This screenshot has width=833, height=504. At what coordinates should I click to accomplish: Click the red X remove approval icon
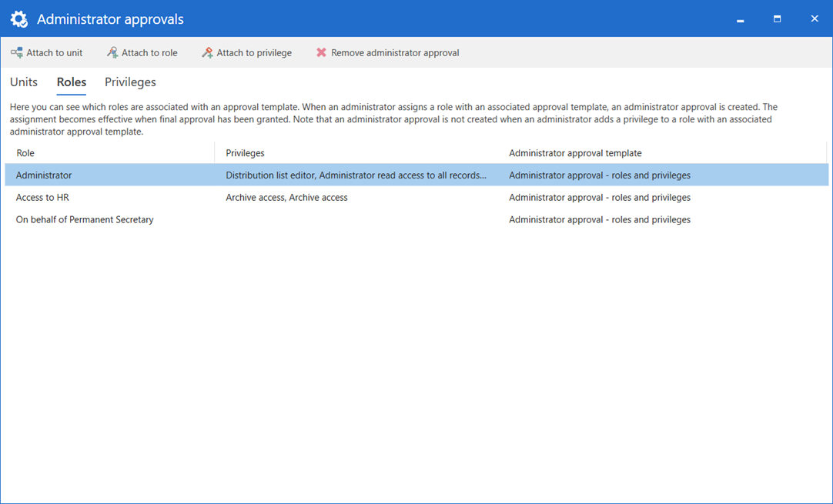pos(321,52)
